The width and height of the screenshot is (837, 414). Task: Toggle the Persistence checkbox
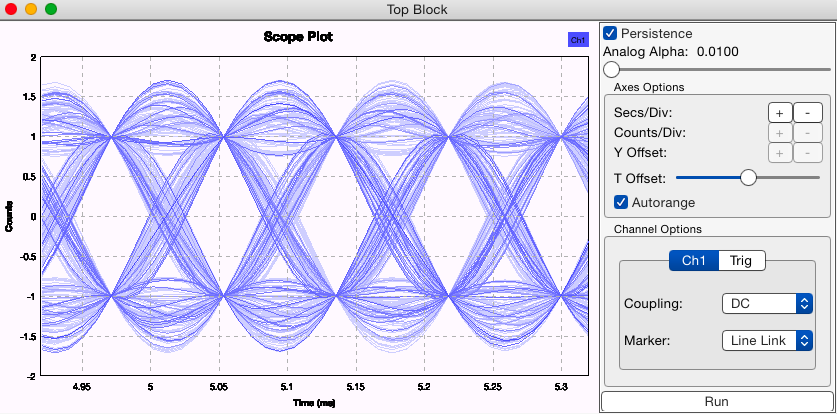(610, 34)
